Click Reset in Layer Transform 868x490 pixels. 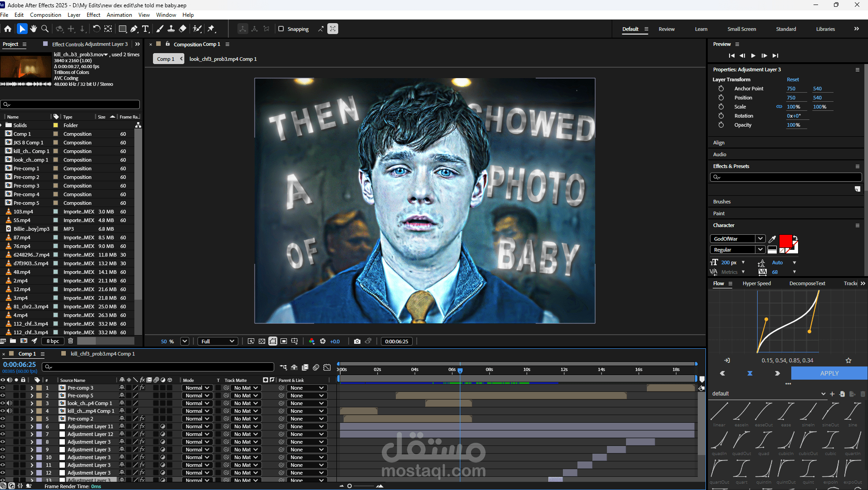coord(793,79)
